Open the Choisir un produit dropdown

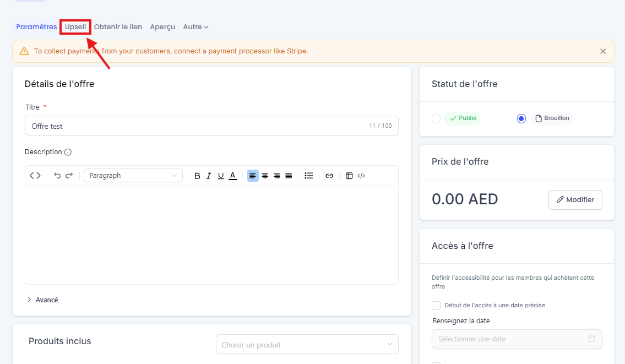point(307,345)
